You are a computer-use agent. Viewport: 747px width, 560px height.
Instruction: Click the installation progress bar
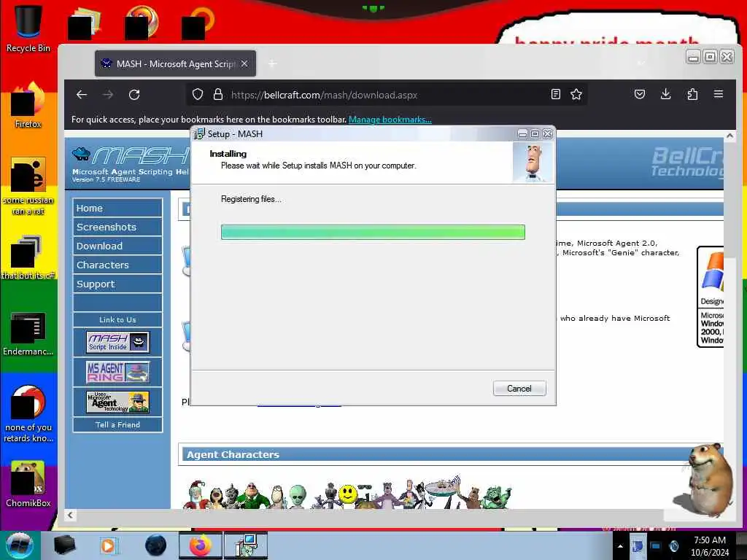tap(373, 232)
